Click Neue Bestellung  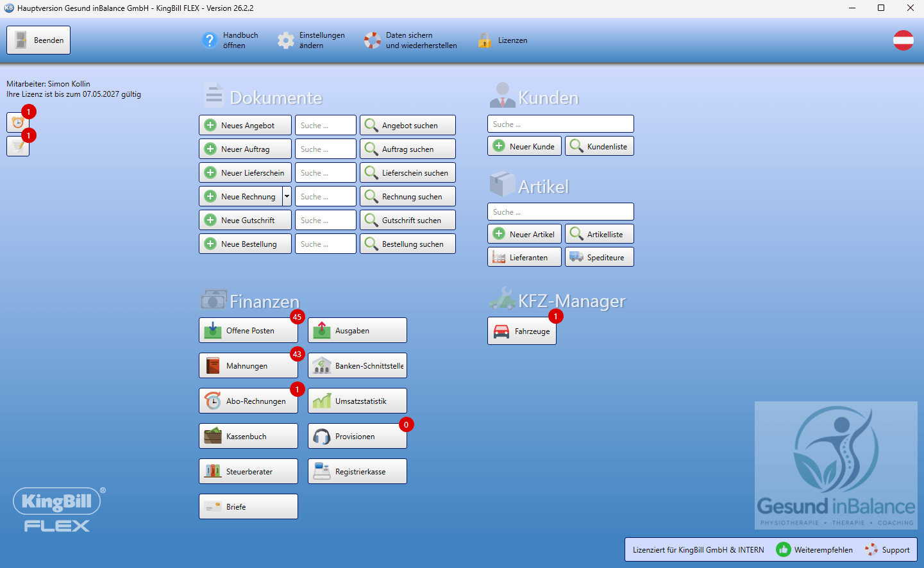[245, 244]
